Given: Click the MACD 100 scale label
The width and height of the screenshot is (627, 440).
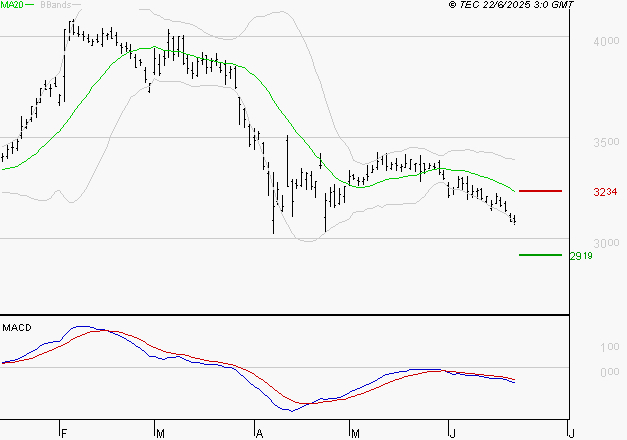Looking at the screenshot, I should point(607,347).
